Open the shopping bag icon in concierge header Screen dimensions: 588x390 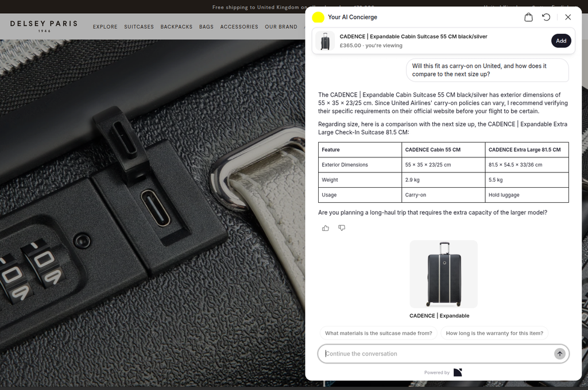pos(528,17)
